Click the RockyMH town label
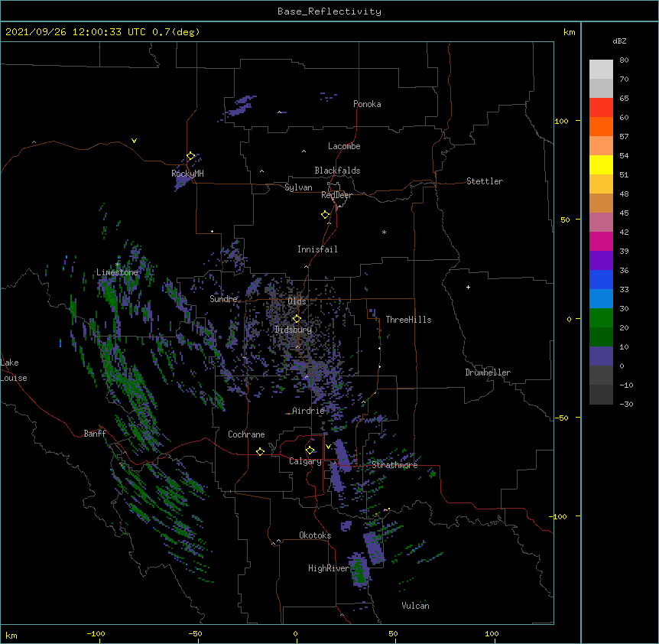Screen dimensions: 659x644 pyautogui.click(x=187, y=174)
